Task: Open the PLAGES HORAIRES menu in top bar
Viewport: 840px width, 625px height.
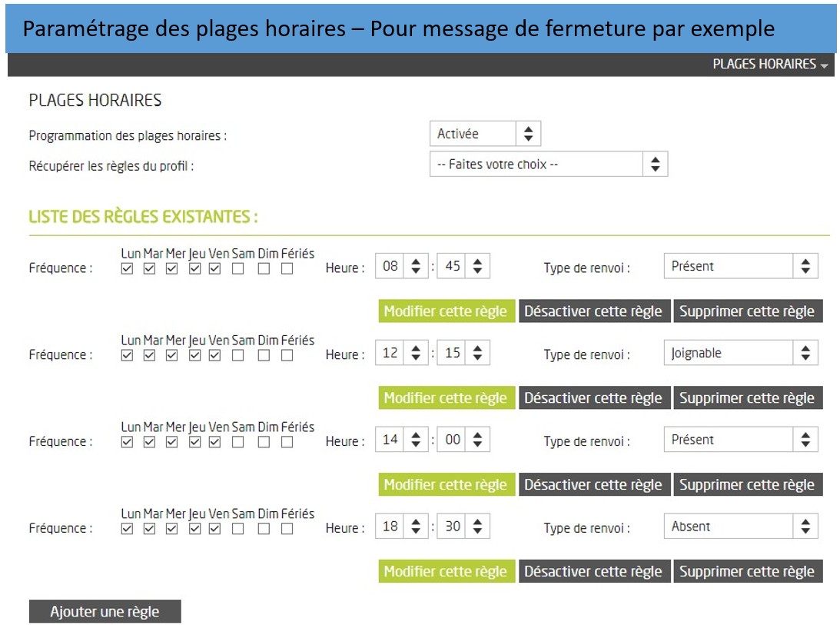Action: click(769, 65)
